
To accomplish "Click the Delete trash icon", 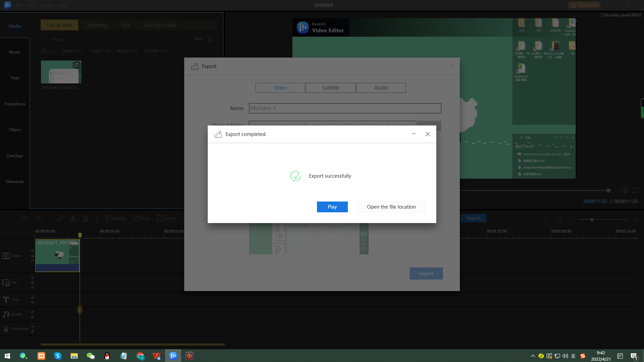I will point(86,218).
